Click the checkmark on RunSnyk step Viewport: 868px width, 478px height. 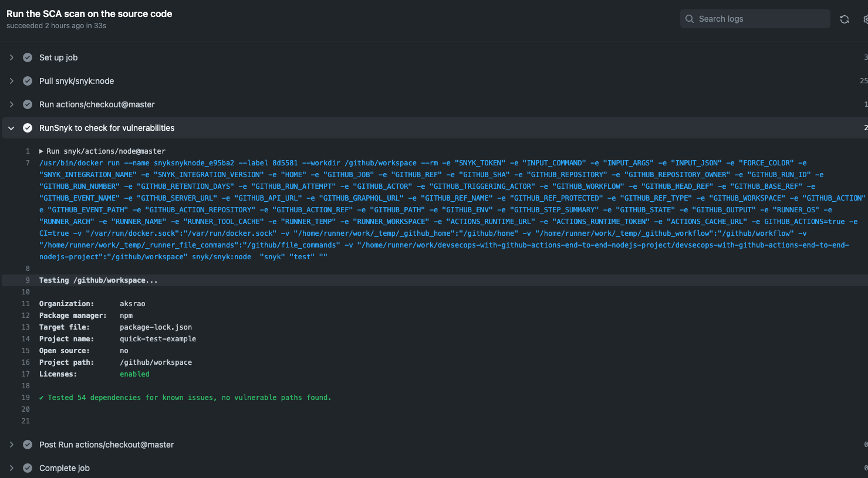tap(27, 128)
